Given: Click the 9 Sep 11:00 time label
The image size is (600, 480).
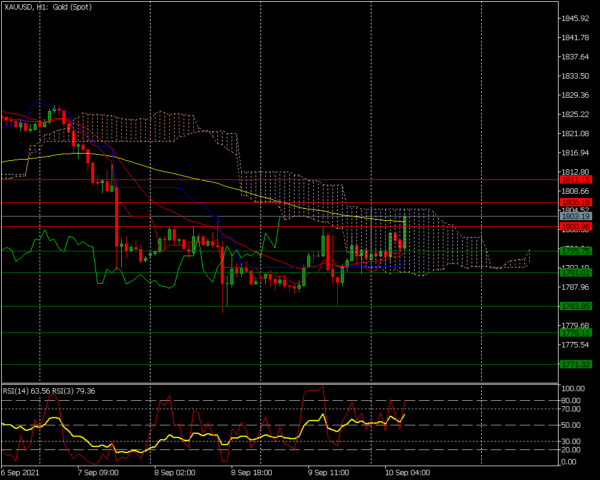Looking at the screenshot, I should [x=327, y=472].
